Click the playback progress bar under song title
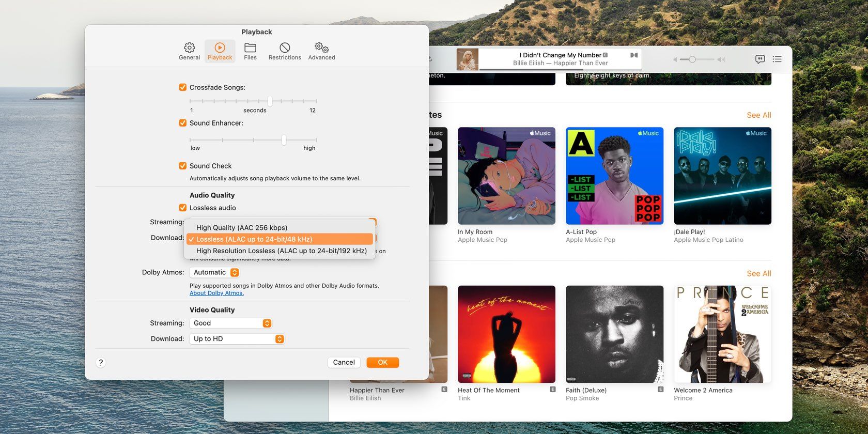Image resolution: width=868 pixels, height=434 pixels. coord(560,69)
